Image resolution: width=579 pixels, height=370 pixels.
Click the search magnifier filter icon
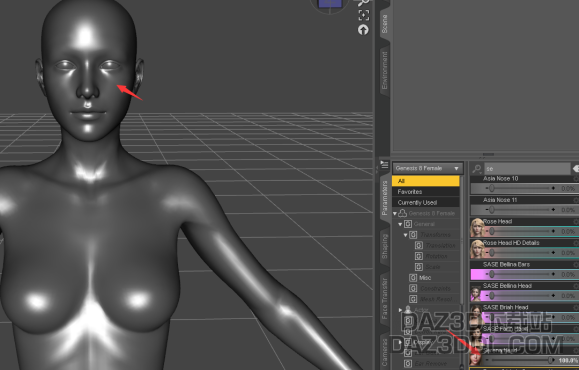point(477,169)
